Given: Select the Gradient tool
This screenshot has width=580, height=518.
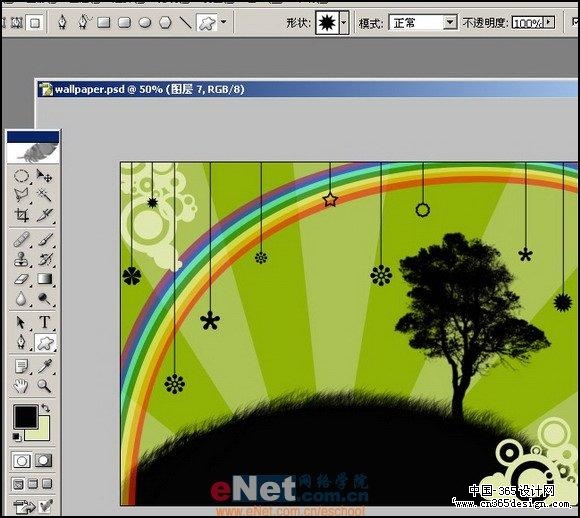Looking at the screenshot, I should pyautogui.click(x=44, y=279).
